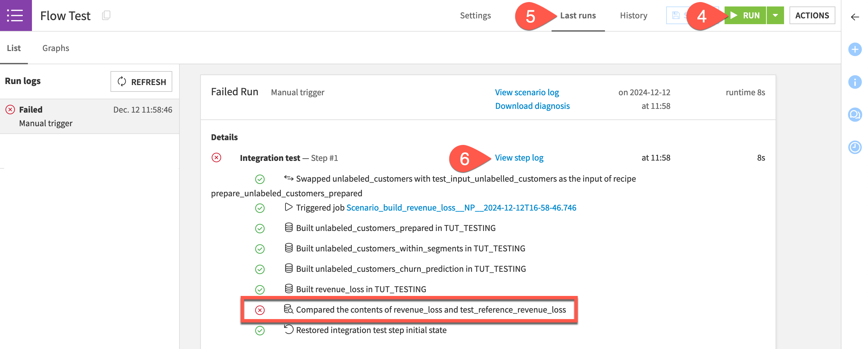Open the Graphs tab
Screen dimensions: 868x349
pos(56,48)
